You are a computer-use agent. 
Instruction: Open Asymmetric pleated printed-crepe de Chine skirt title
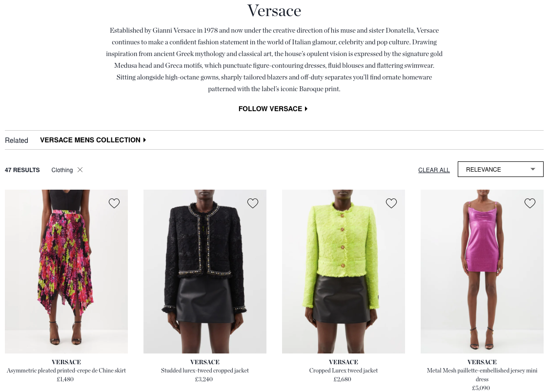(x=66, y=371)
